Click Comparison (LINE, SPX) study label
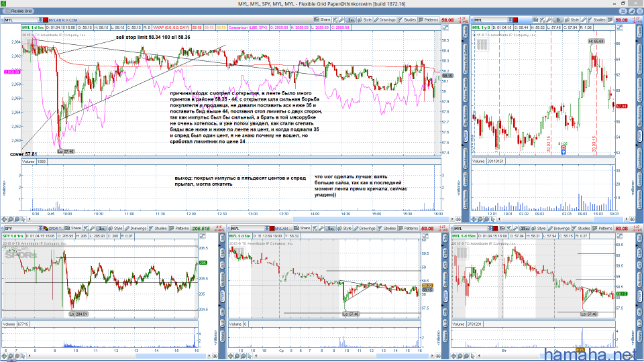644x362 pixels. (248, 27)
